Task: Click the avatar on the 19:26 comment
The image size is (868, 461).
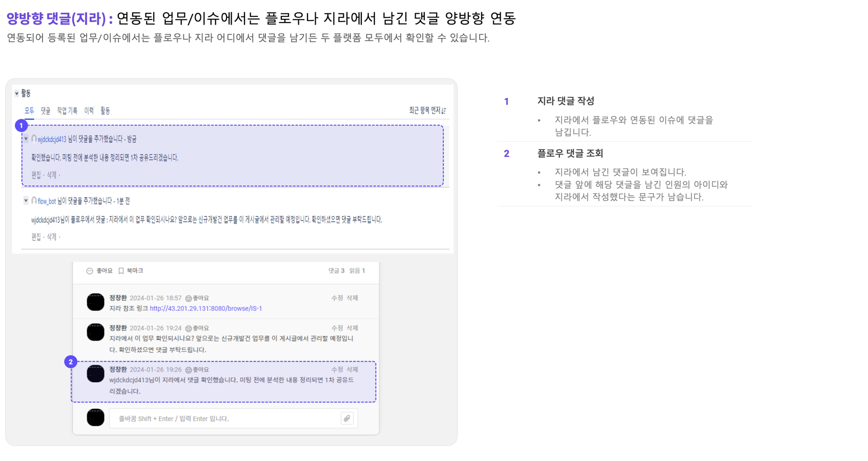Action: 95,374
